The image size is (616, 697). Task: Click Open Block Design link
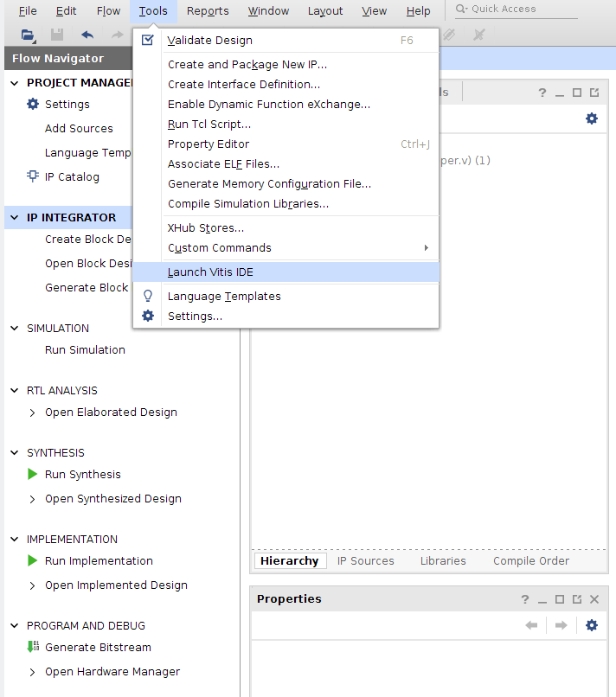click(x=88, y=263)
